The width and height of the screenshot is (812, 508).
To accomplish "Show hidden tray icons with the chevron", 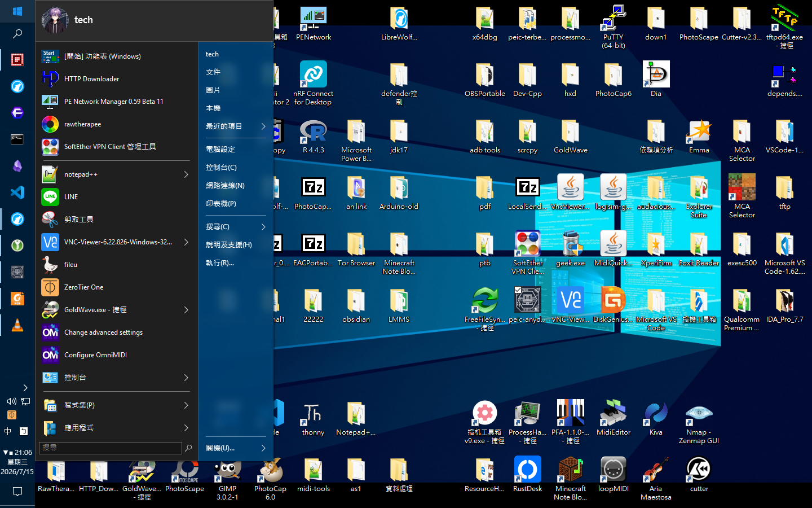I will [x=25, y=388].
